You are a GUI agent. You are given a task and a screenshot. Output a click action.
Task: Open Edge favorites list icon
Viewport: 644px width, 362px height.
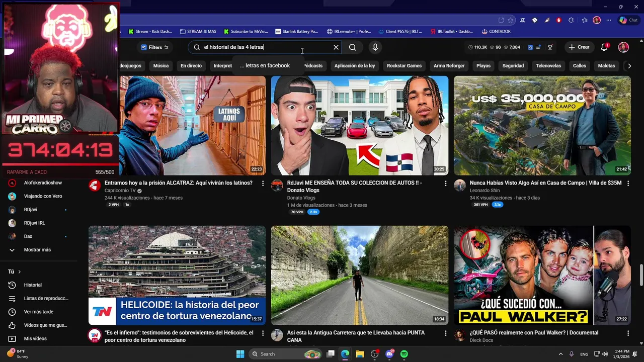point(584,20)
